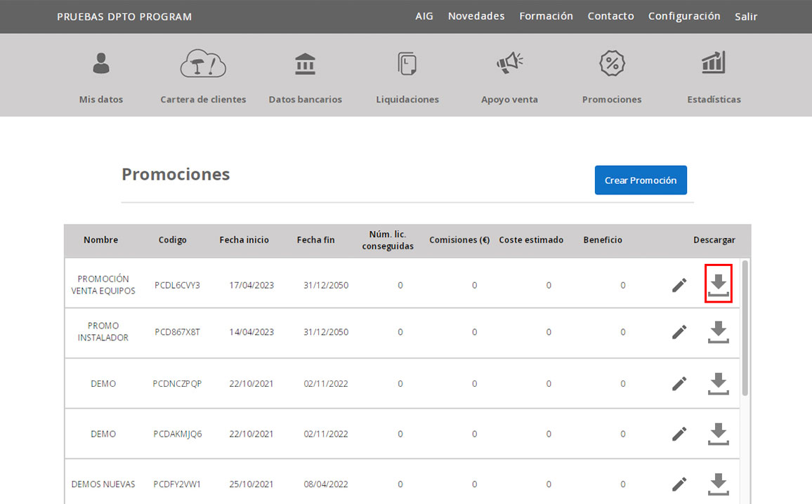This screenshot has width=812, height=504.
Task: Download the PROMOCIÓN VENTA EQUIPOS promotion
Action: (x=718, y=284)
